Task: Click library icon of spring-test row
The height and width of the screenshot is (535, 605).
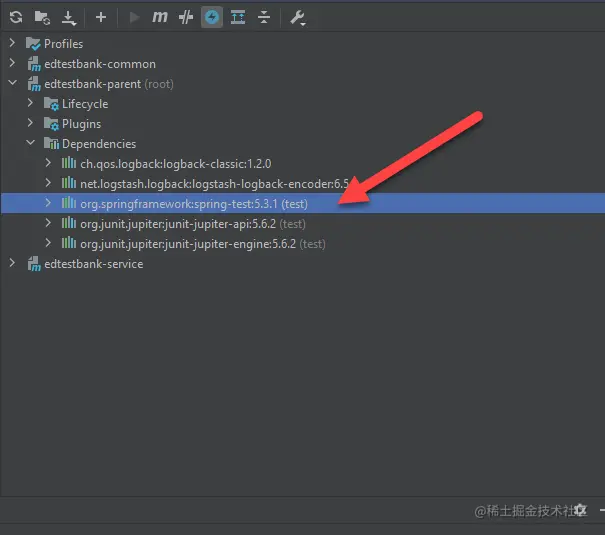Action: [x=69, y=203]
